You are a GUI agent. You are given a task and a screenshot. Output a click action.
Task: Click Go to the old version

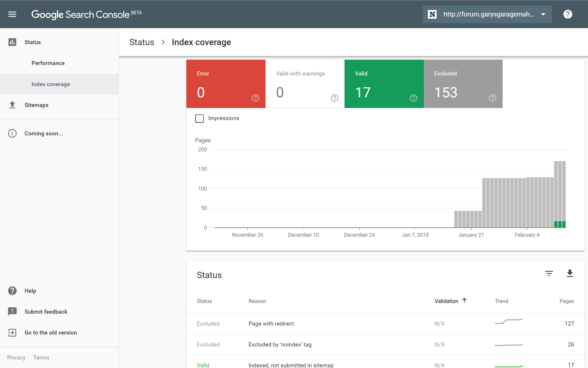click(50, 333)
